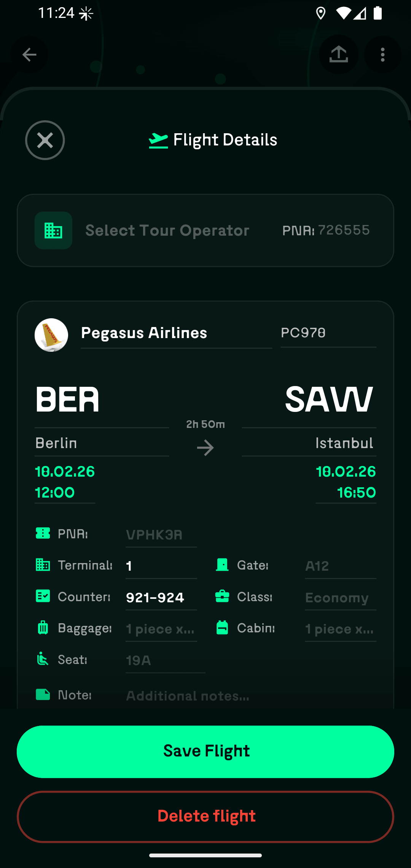Edit the flight number PC978 field
The width and height of the screenshot is (411, 868).
328,333
